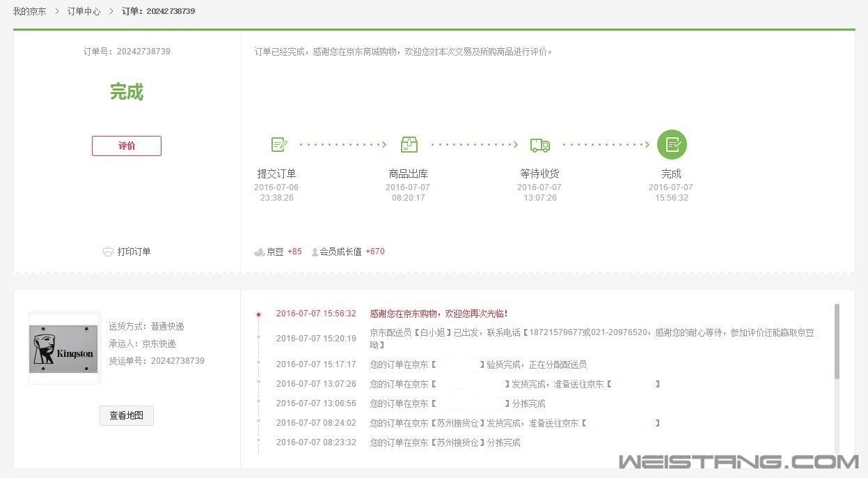This screenshot has height=478, width=868.
Task: Select the 2016-07-07 13:06:56 tracking timestamp
Action: 316,403
